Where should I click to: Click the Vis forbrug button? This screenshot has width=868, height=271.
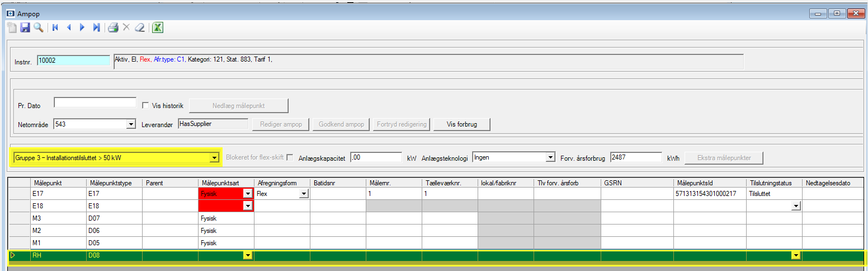click(x=462, y=124)
